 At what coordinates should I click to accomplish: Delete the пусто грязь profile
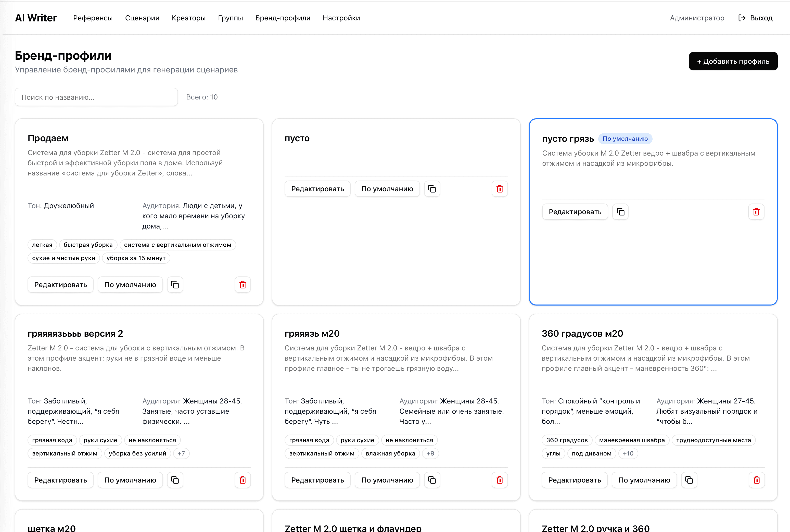756,212
